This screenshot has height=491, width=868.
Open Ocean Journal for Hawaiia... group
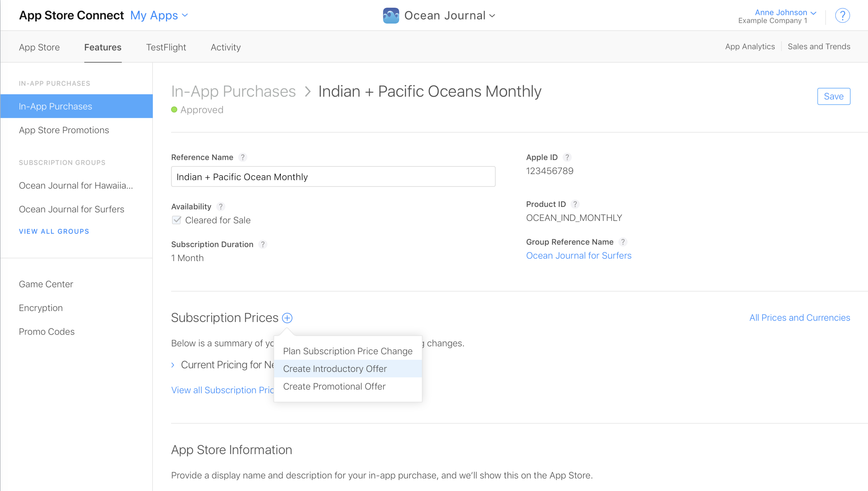(x=76, y=185)
